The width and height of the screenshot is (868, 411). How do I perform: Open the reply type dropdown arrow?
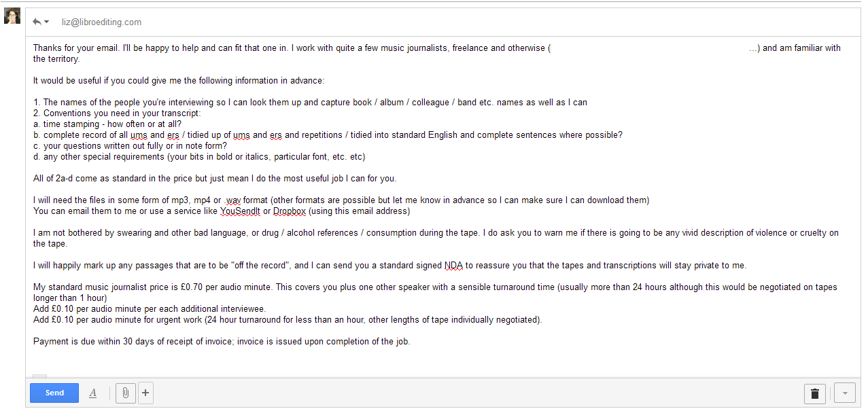coord(46,22)
